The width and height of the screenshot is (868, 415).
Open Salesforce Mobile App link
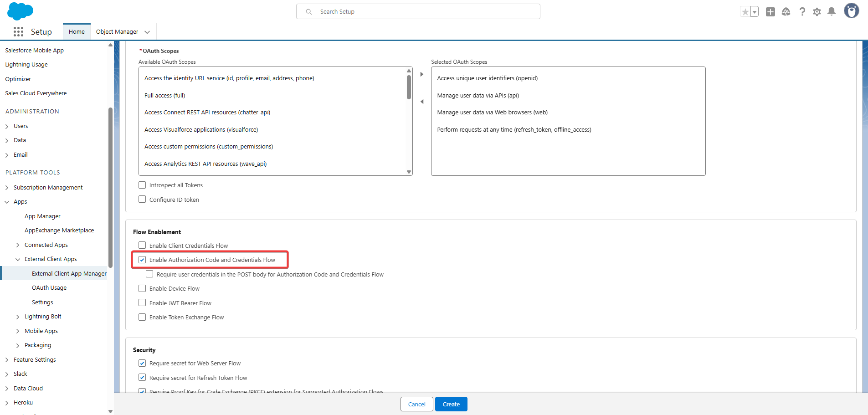(34, 51)
